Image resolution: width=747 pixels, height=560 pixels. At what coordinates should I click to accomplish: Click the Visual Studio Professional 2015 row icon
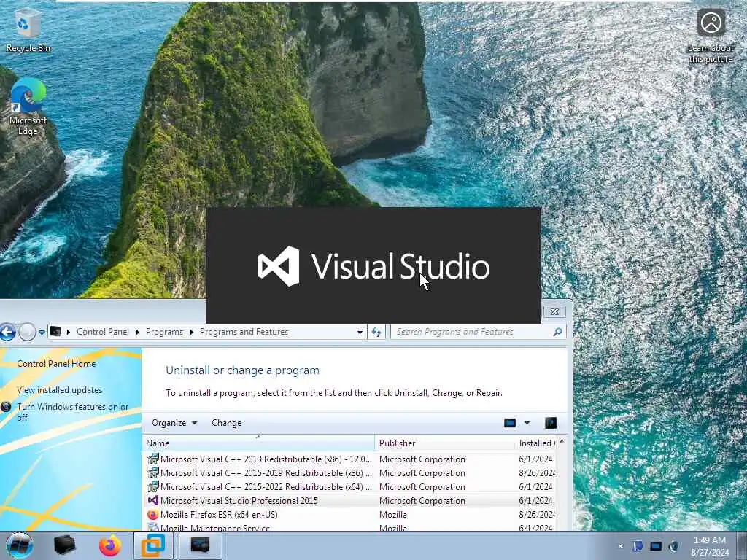click(153, 500)
